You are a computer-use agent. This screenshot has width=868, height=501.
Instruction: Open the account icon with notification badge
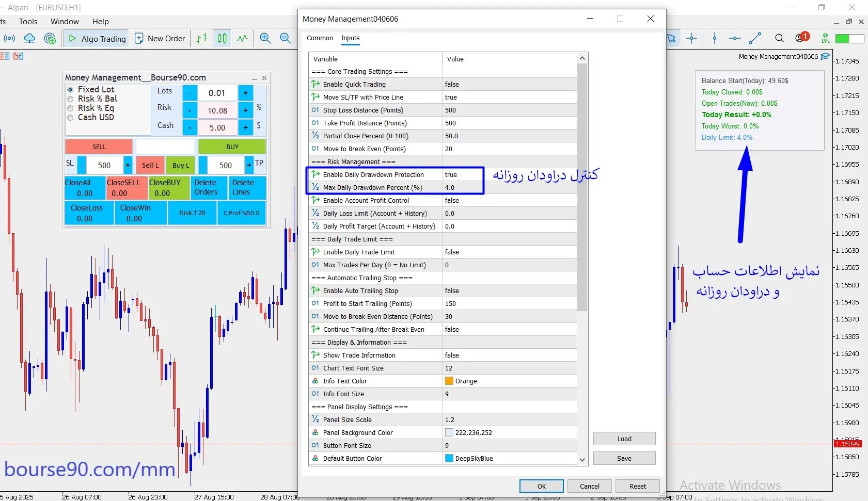801,38
